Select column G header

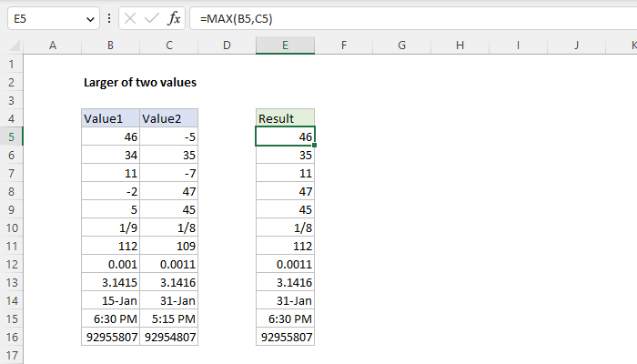pos(402,45)
